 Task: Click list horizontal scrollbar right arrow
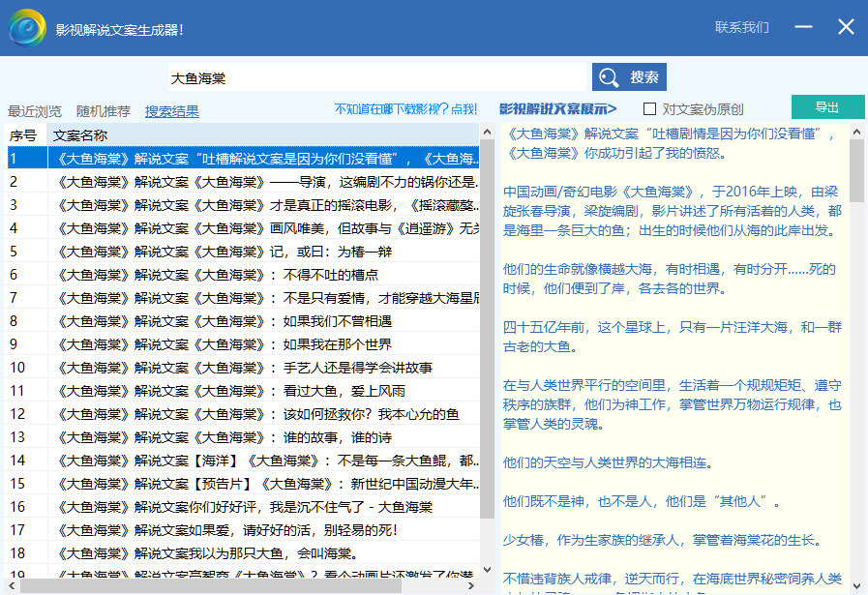[471, 585]
